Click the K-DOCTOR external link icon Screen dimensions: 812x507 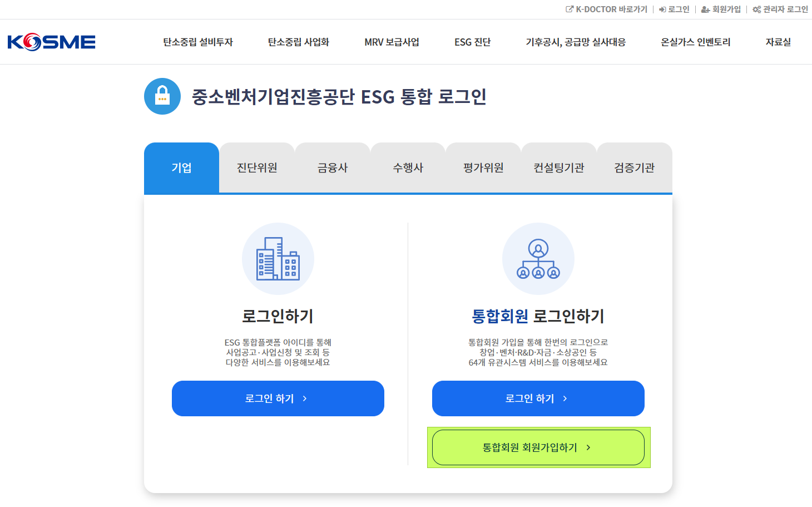570,9
